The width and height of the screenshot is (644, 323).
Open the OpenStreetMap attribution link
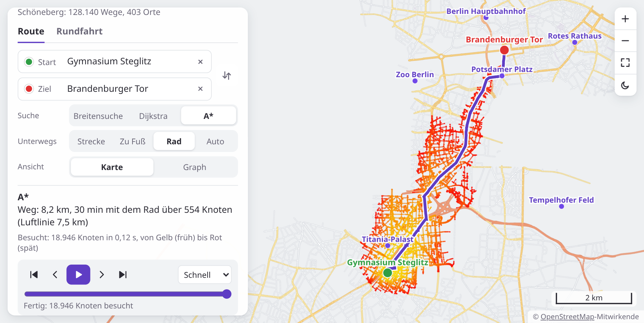[x=567, y=317]
